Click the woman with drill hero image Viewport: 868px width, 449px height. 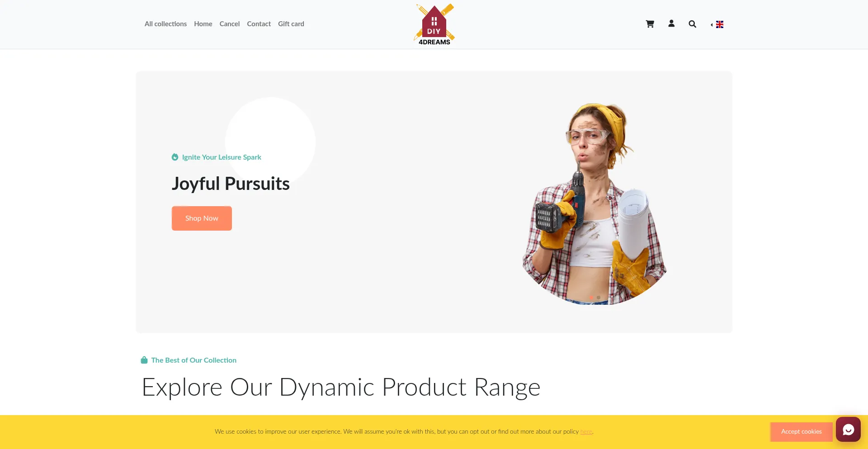coord(595,203)
